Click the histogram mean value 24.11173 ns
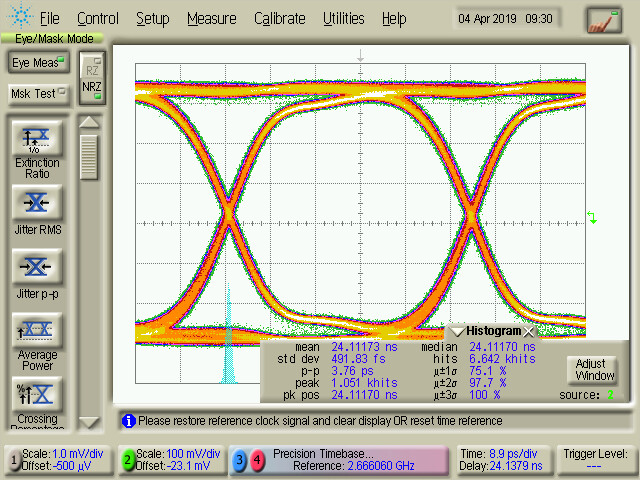Screen dimensions: 640x480 [x=364, y=347]
